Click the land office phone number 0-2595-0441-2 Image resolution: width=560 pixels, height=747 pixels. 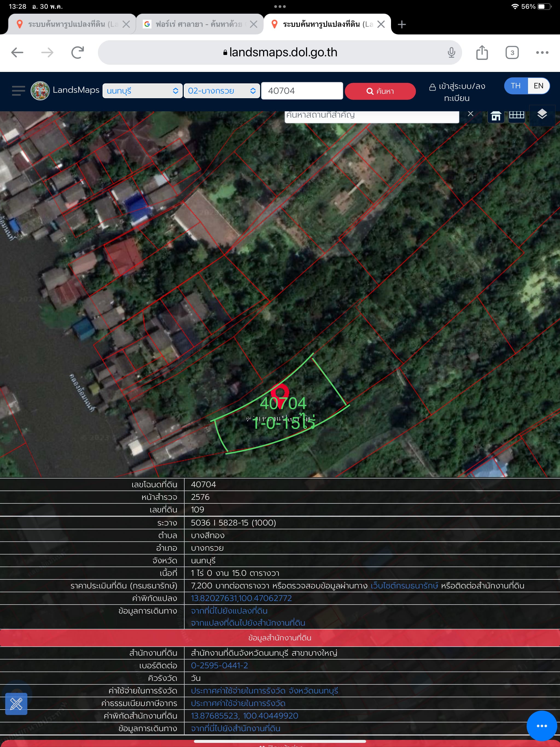[x=219, y=665]
